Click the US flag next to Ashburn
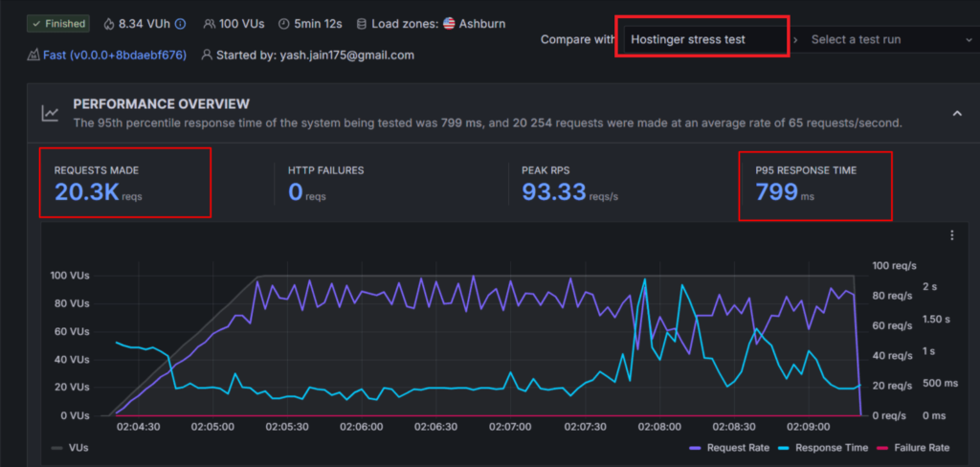Viewport: 980px width, 467px height. point(449,24)
